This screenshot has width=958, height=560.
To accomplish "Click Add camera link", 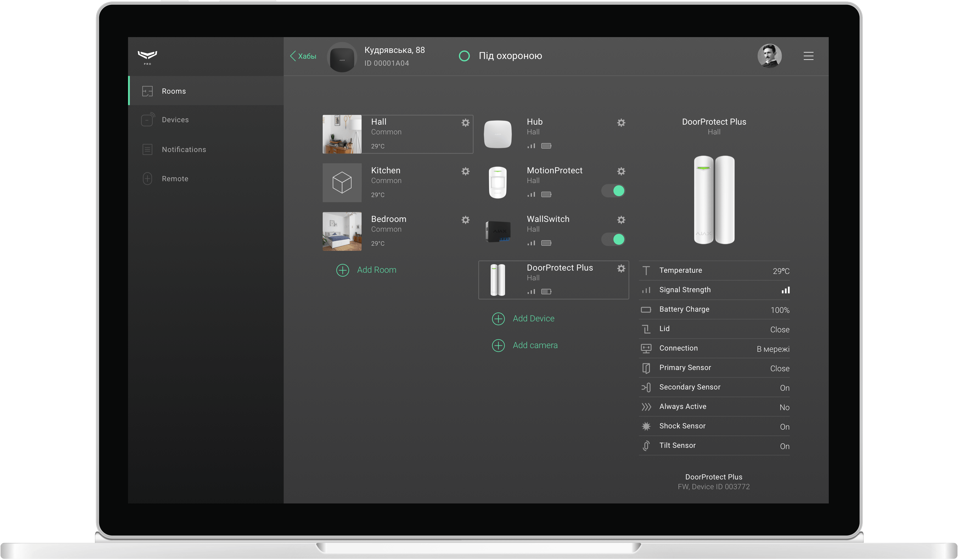I will point(535,345).
